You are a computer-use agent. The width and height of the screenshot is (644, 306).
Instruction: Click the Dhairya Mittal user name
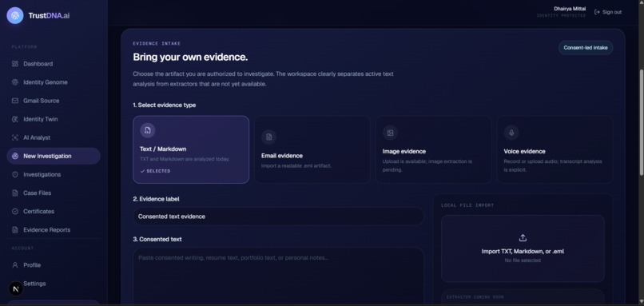coord(570,9)
